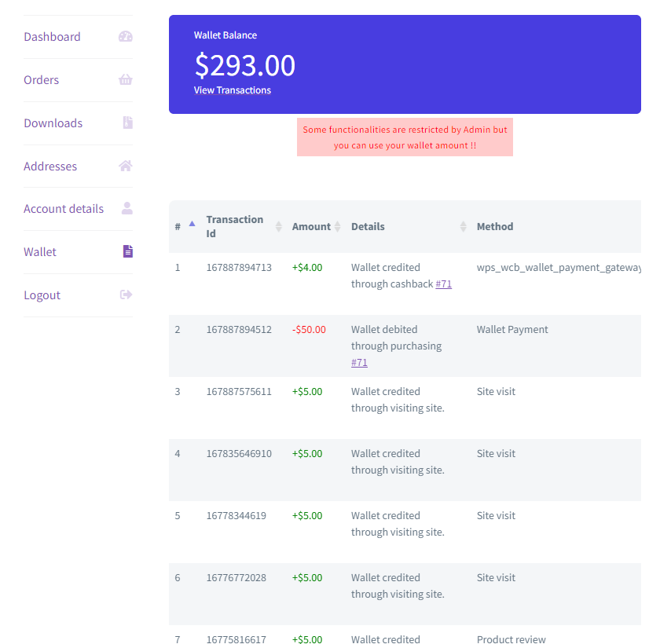Click the Logout menu label
The width and height of the screenshot is (660, 644).
(x=42, y=295)
